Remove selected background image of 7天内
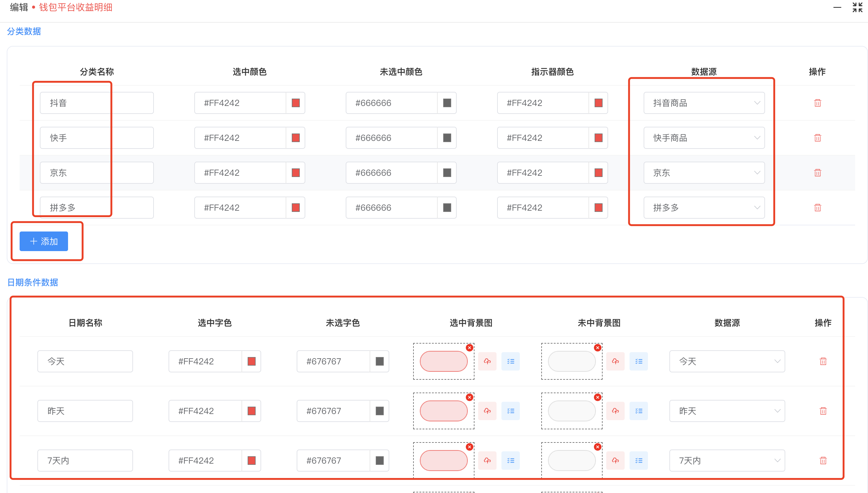The height and width of the screenshot is (493, 868). coord(470,447)
